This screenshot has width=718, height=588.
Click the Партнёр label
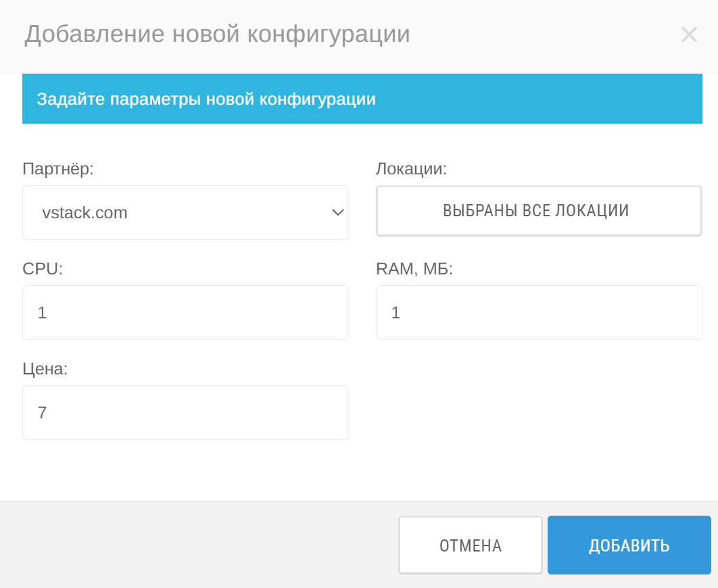[57, 169]
